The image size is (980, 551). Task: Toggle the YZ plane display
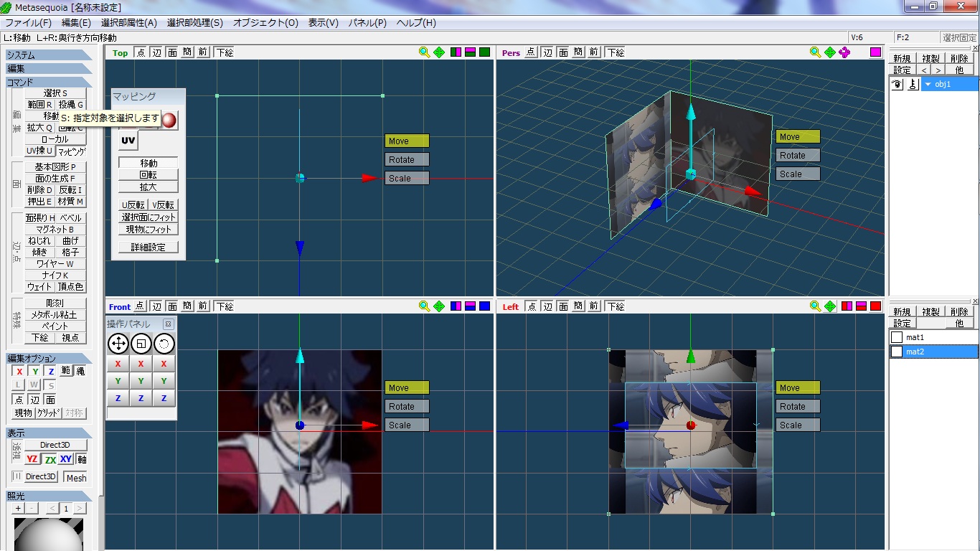coord(32,459)
